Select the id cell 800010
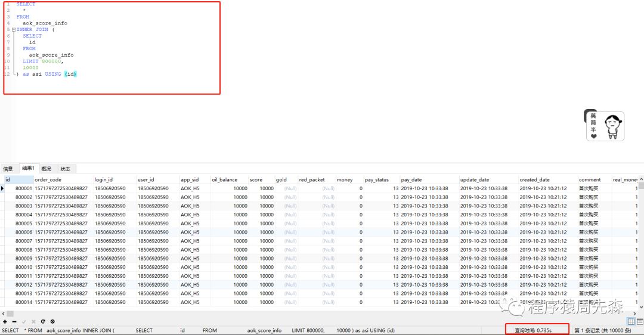 click(x=19, y=267)
